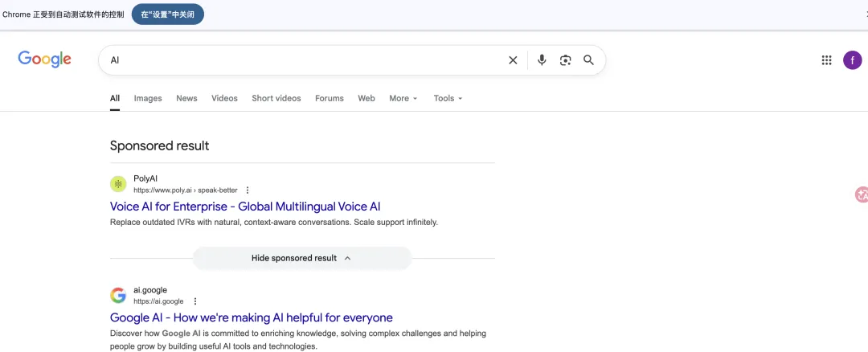Clear the search box with X icon
The width and height of the screenshot is (868, 352).
tap(513, 60)
